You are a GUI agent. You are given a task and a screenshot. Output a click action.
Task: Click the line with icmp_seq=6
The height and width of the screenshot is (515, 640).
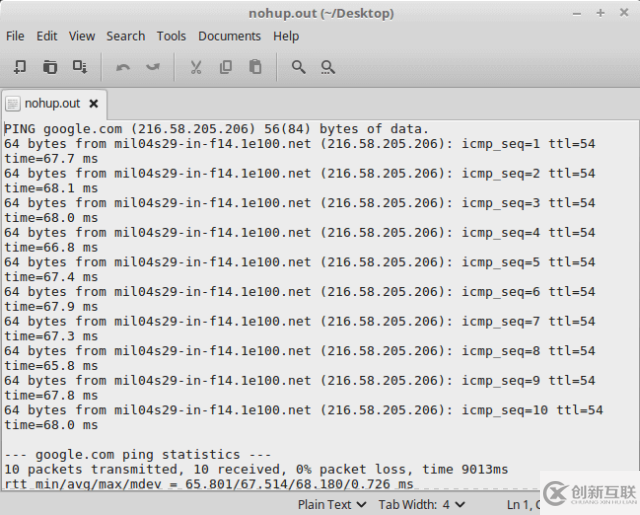click(x=300, y=292)
